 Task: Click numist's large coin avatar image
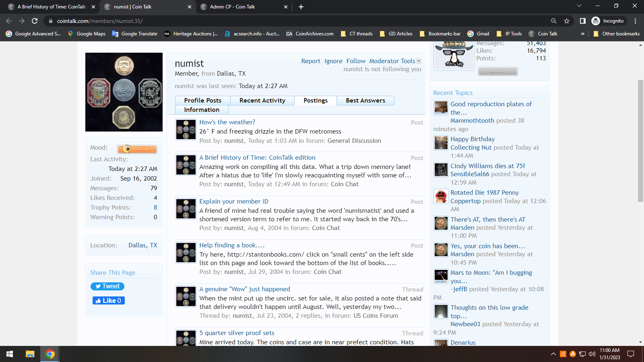click(x=124, y=92)
